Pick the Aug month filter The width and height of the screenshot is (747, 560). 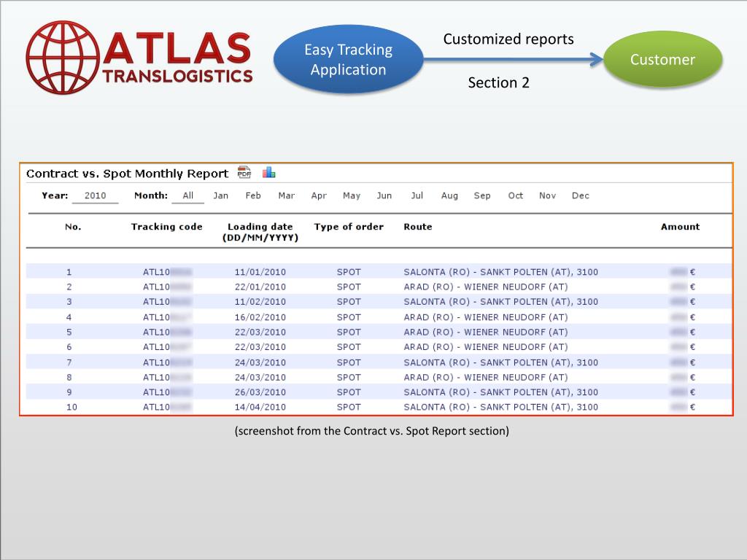click(x=449, y=195)
